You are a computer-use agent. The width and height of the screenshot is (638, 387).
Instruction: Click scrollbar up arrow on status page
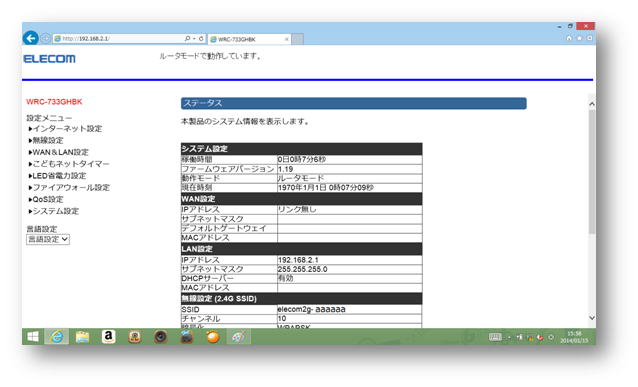tap(592, 104)
